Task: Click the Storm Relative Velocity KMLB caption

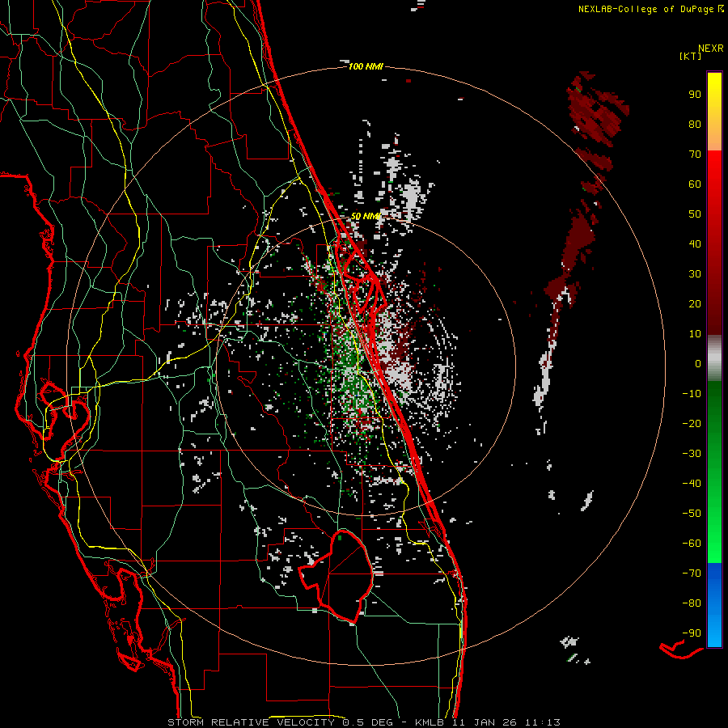Action: [364, 722]
